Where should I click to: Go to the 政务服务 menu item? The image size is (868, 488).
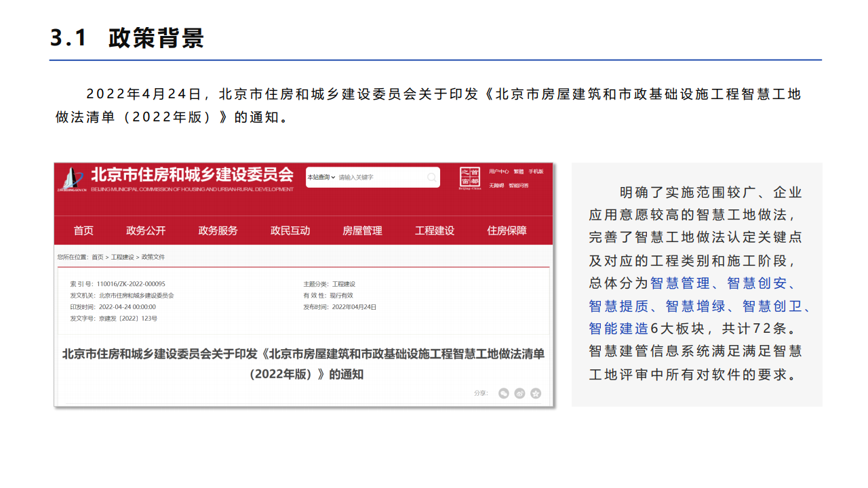pyautogui.click(x=218, y=230)
